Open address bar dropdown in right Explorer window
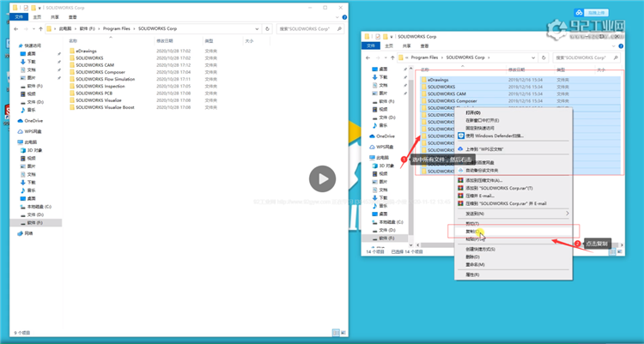This screenshot has width=644, height=344. [533, 57]
